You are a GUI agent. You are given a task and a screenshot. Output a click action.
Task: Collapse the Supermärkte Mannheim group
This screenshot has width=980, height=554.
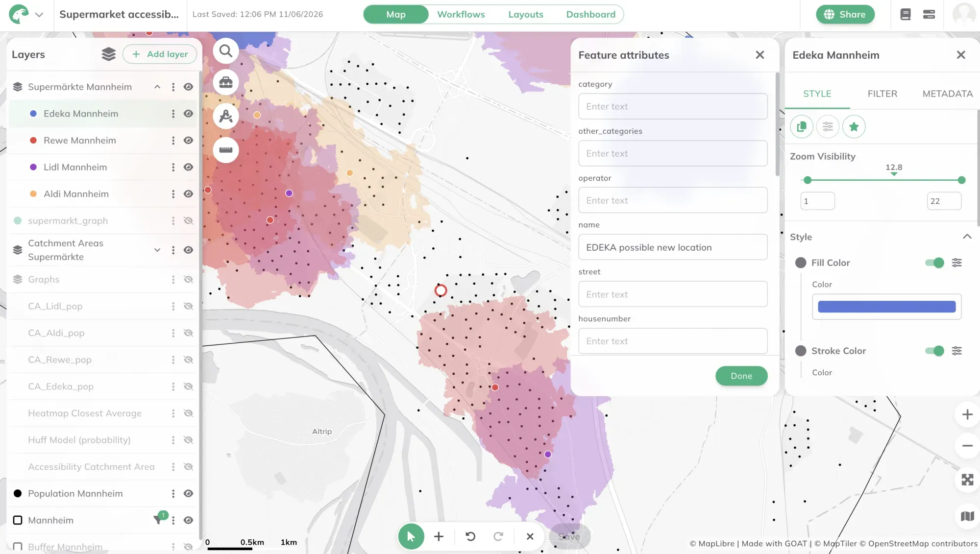(157, 87)
